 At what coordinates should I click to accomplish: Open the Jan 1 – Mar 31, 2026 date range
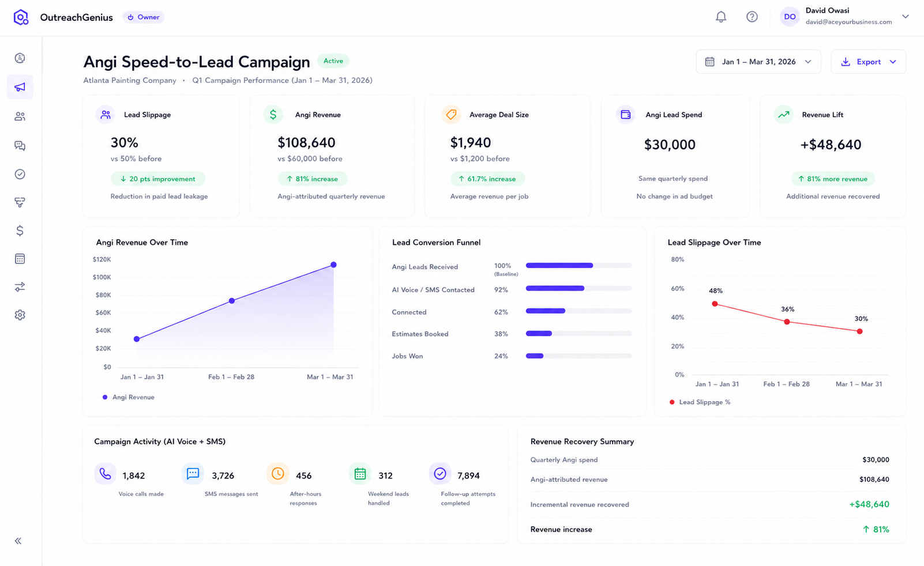pyautogui.click(x=758, y=62)
